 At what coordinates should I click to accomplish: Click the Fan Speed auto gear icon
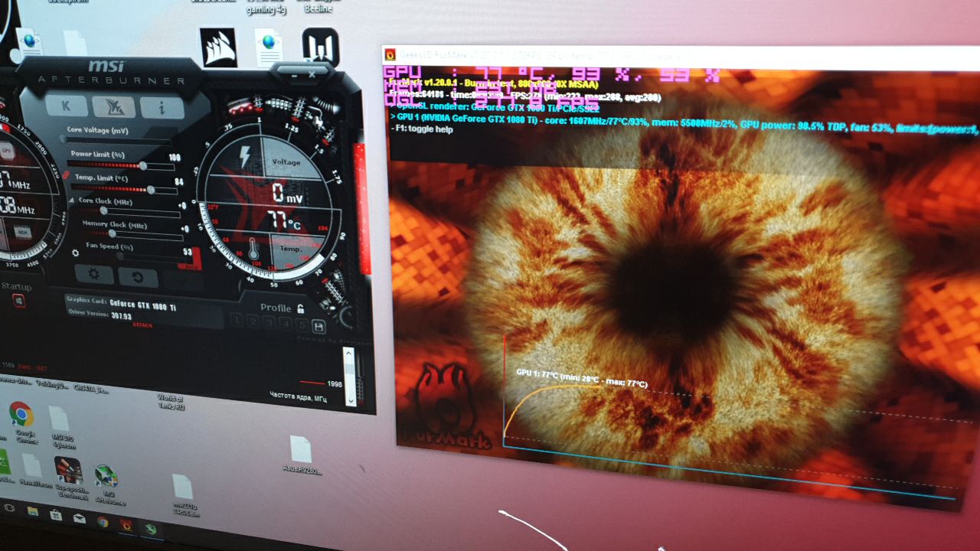pos(74,253)
